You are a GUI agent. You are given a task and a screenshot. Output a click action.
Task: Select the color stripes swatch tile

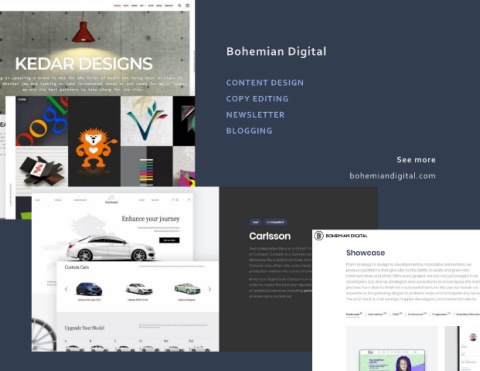(147, 166)
